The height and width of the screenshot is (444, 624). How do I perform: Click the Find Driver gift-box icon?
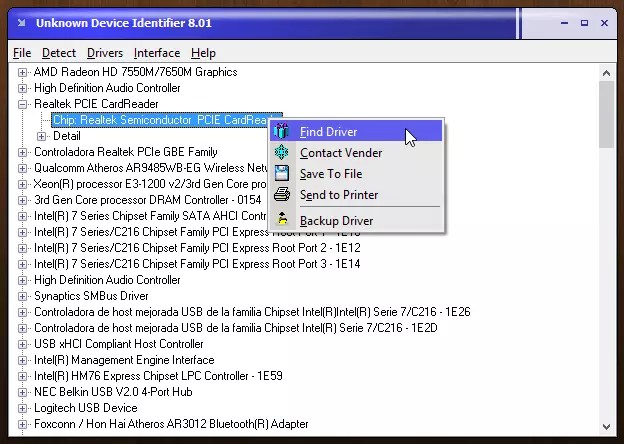click(281, 131)
